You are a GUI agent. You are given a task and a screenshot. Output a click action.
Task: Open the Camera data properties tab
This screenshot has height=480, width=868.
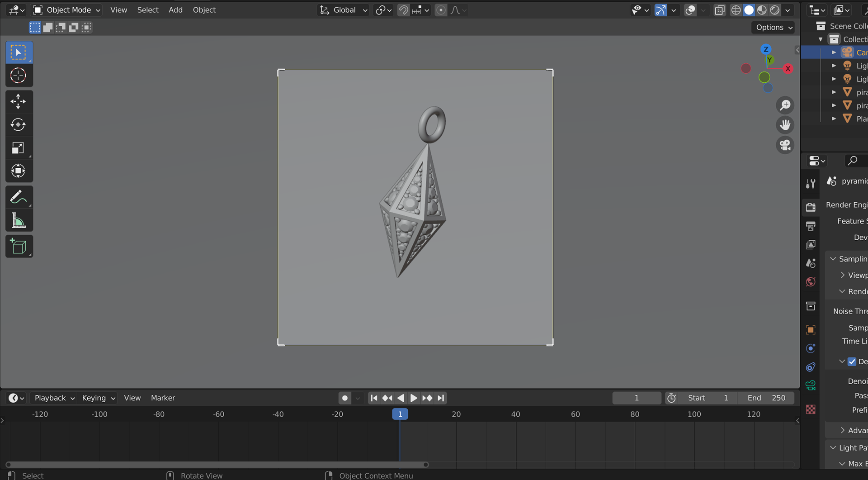tap(811, 385)
